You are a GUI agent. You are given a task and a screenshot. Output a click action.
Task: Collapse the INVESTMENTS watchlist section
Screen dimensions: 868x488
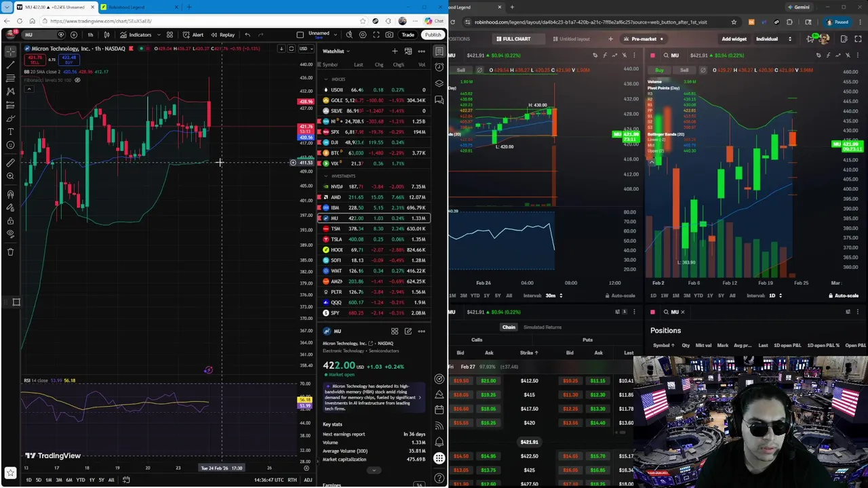(x=325, y=176)
